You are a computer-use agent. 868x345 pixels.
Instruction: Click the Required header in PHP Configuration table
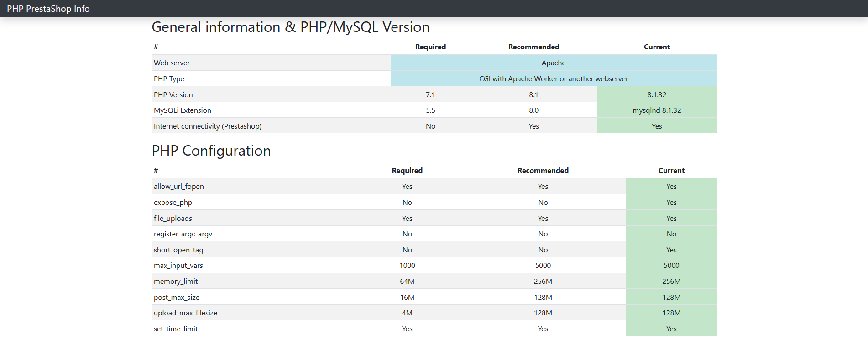click(x=407, y=171)
